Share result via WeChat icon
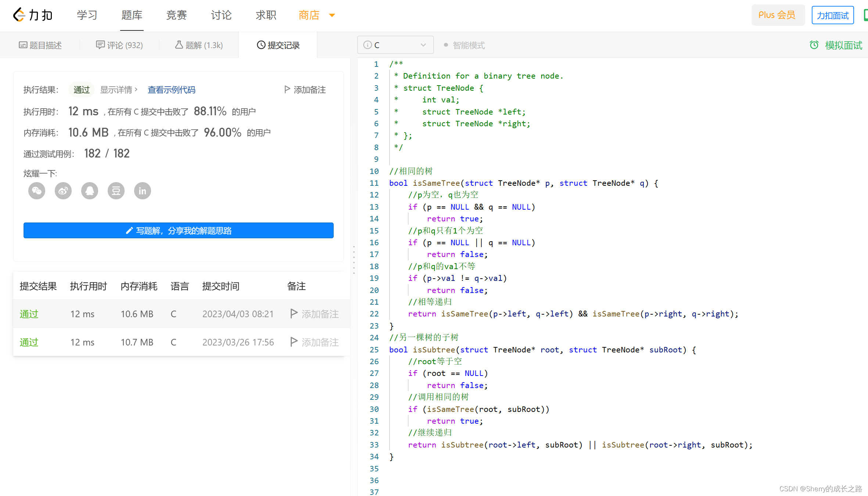 [37, 191]
